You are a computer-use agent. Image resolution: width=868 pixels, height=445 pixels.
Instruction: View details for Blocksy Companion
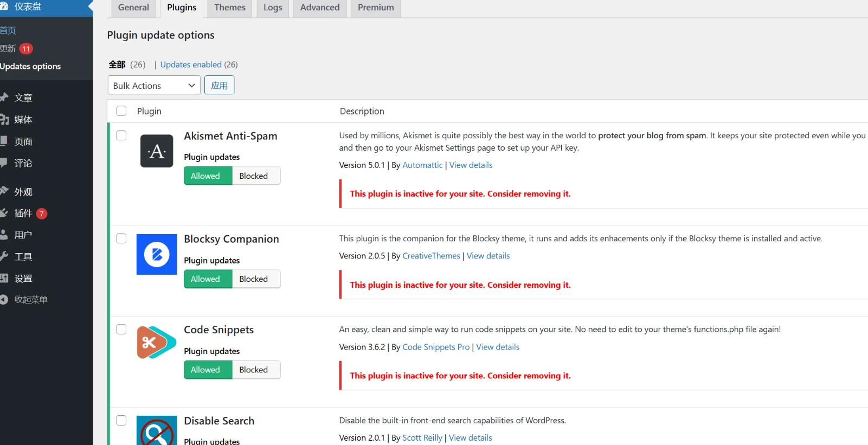pyautogui.click(x=488, y=256)
